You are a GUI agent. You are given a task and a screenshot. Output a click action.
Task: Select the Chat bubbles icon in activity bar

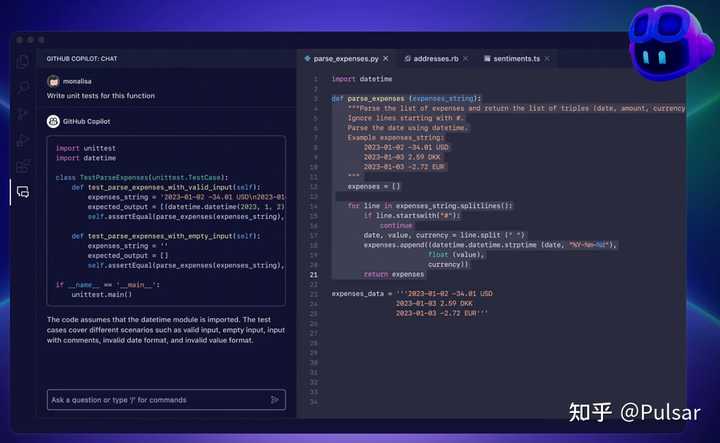tap(23, 192)
